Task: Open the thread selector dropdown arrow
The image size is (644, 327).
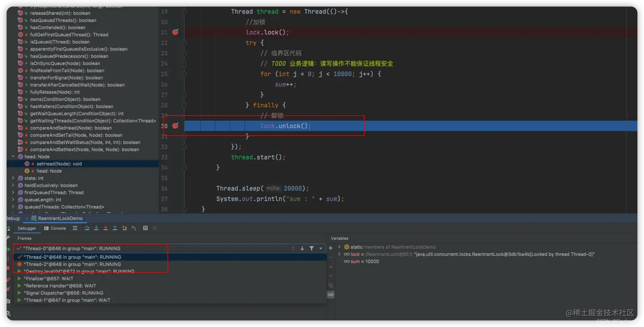Action: tap(321, 248)
